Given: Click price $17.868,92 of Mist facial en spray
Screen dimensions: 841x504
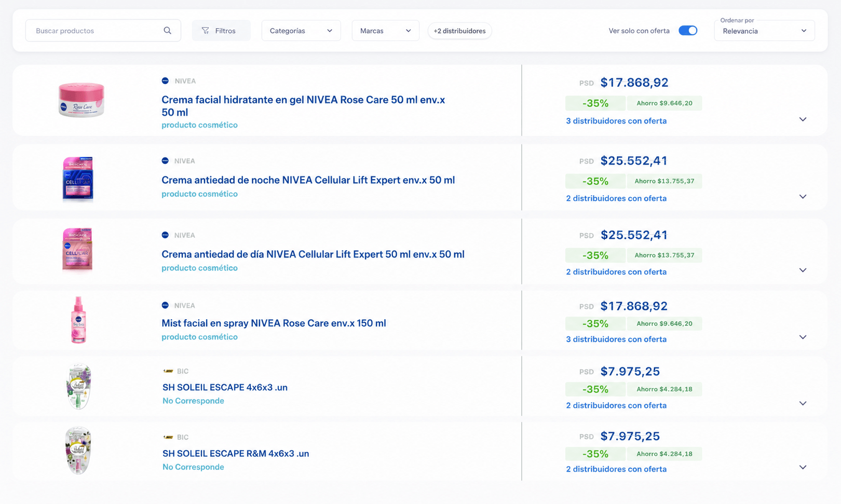Looking at the screenshot, I should tap(634, 306).
